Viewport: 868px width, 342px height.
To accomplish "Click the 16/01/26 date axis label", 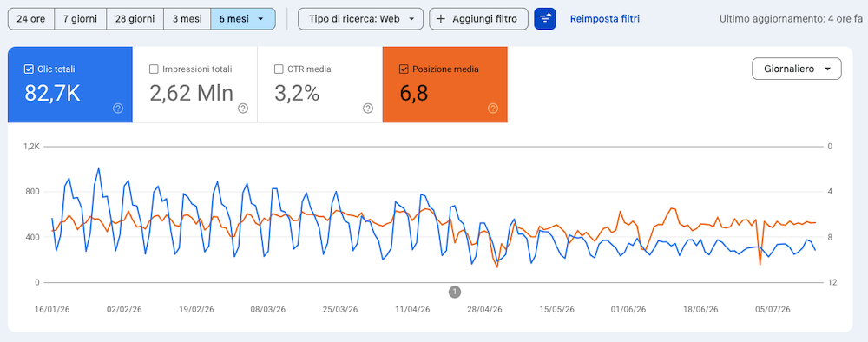I will [x=53, y=309].
